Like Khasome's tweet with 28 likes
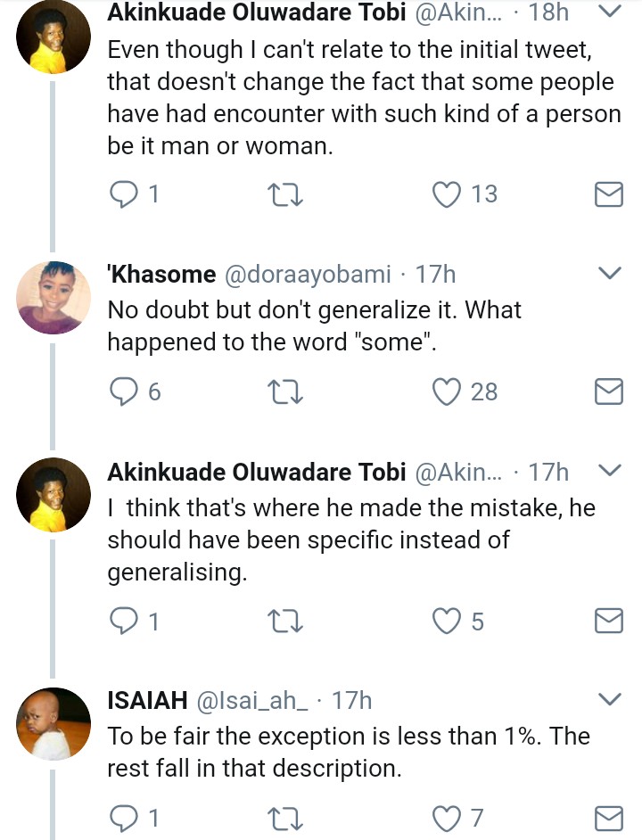 pos(445,391)
